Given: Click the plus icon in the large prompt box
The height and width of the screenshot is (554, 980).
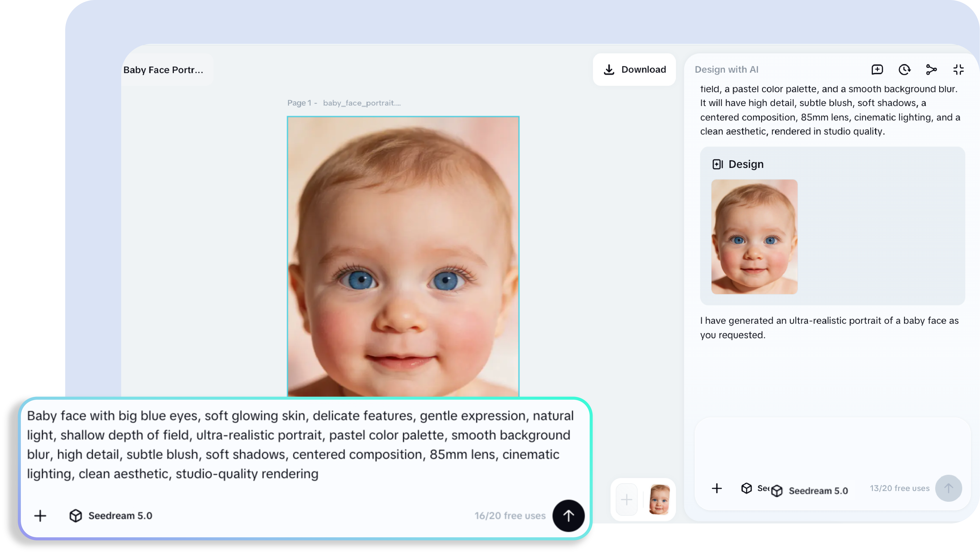Looking at the screenshot, I should 40,516.
